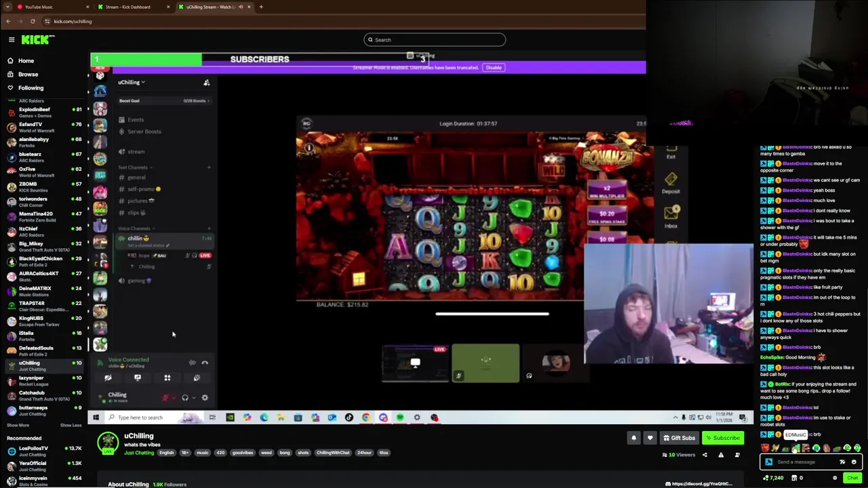The width and height of the screenshot is (868, 488).
Task: Click the Subscribe button
Action: coord(722,438)
